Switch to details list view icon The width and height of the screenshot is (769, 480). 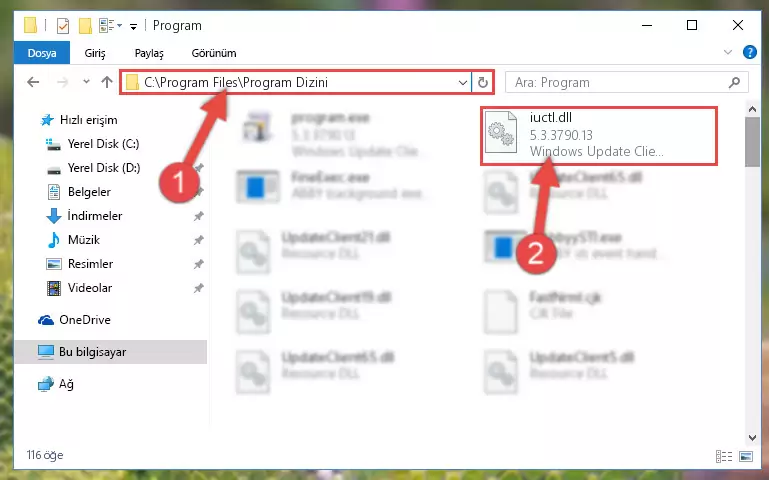724,456
